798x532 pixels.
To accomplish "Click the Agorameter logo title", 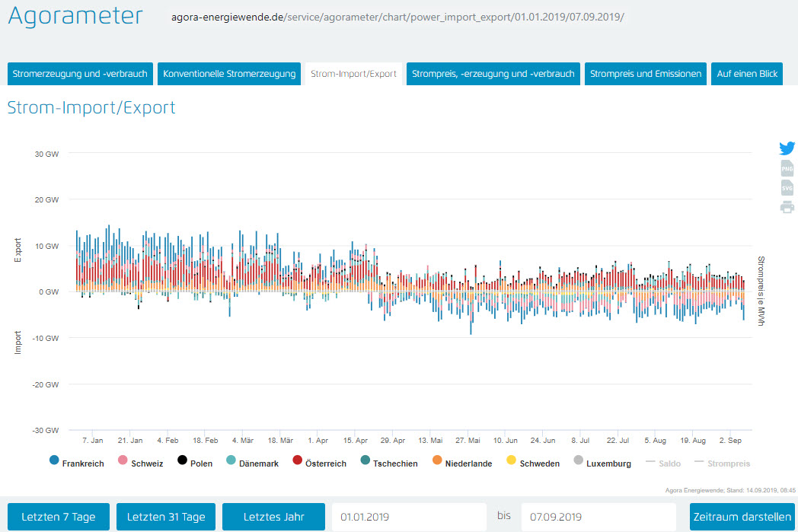I will click(x=75, y=15).
